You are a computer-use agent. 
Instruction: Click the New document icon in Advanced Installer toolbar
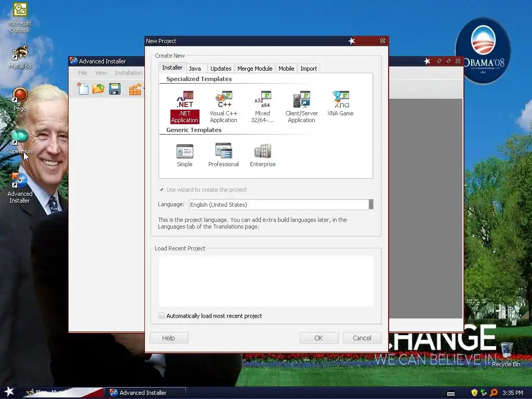click(83, 89)
